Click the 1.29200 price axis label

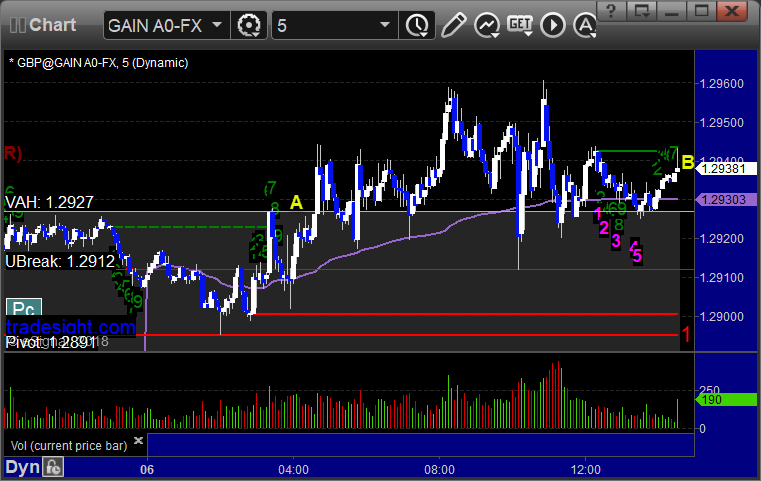tap(721, 239)
